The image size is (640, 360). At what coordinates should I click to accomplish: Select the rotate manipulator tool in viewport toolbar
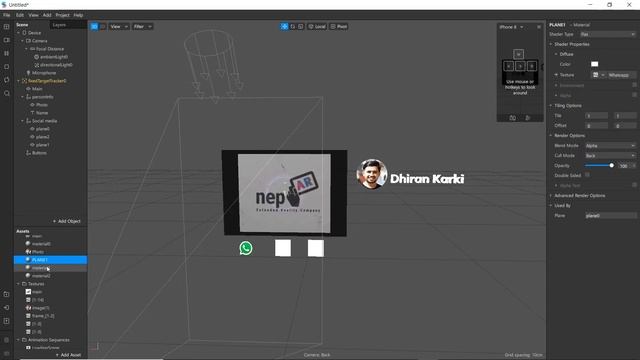(x=293, y=27)
